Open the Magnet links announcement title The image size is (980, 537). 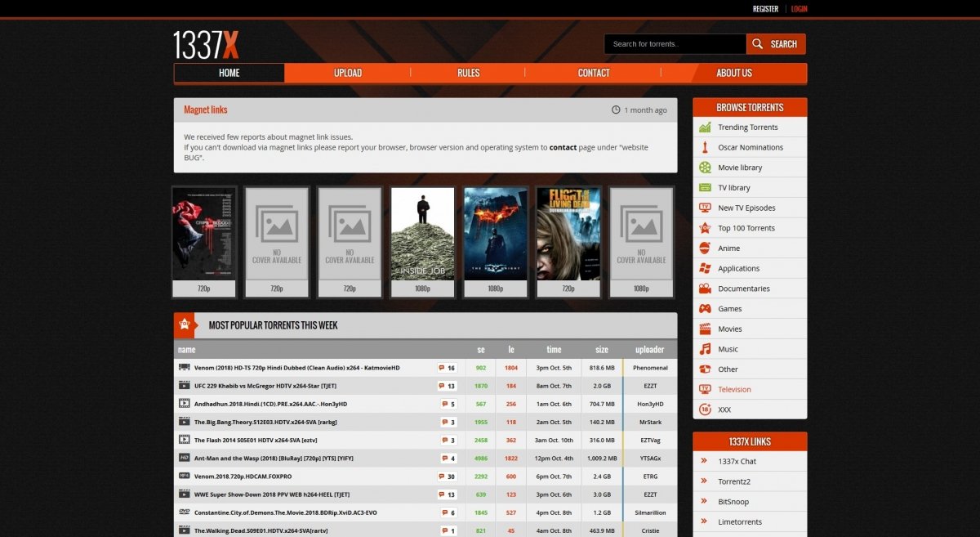[x=206, y=110]
